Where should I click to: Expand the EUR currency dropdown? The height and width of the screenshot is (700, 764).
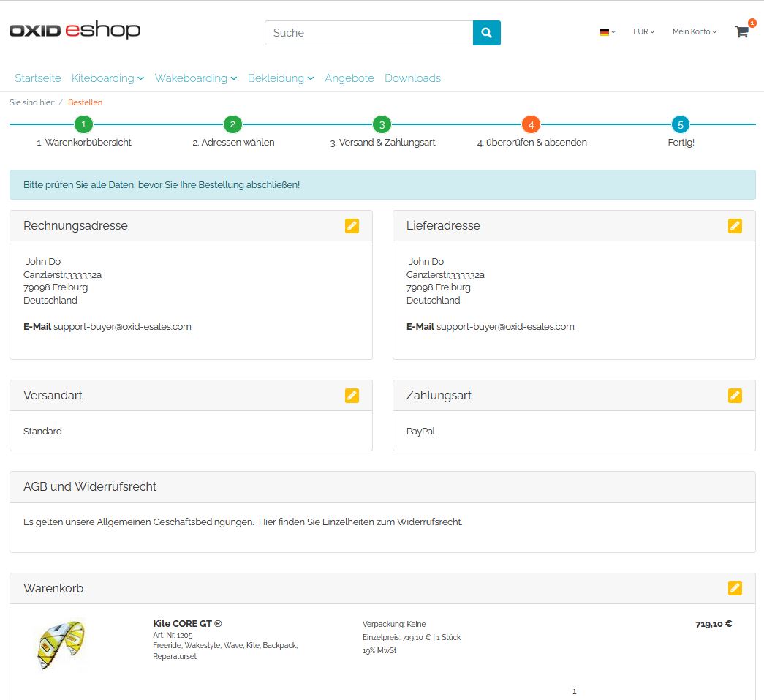(x=643, y=32)
